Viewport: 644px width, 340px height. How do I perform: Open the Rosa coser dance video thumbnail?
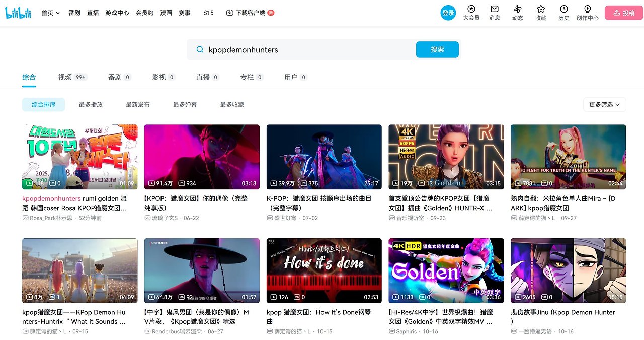click(80, 157)
